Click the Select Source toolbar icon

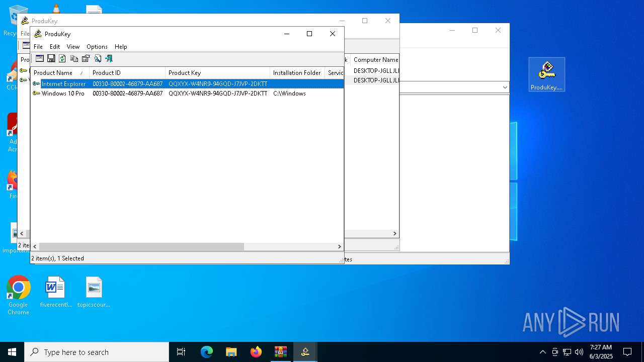[x=40, y=58]
